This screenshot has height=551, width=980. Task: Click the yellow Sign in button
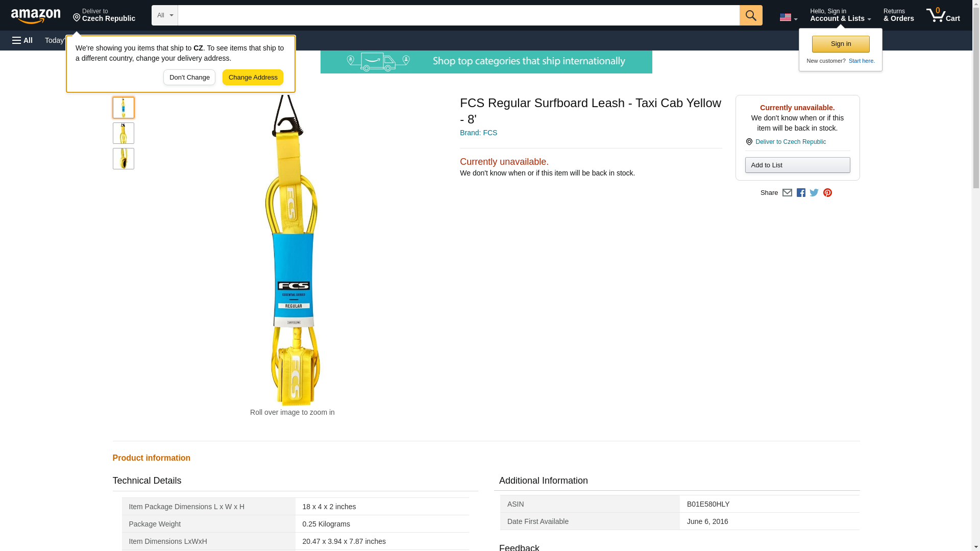(x=841, y=44)
